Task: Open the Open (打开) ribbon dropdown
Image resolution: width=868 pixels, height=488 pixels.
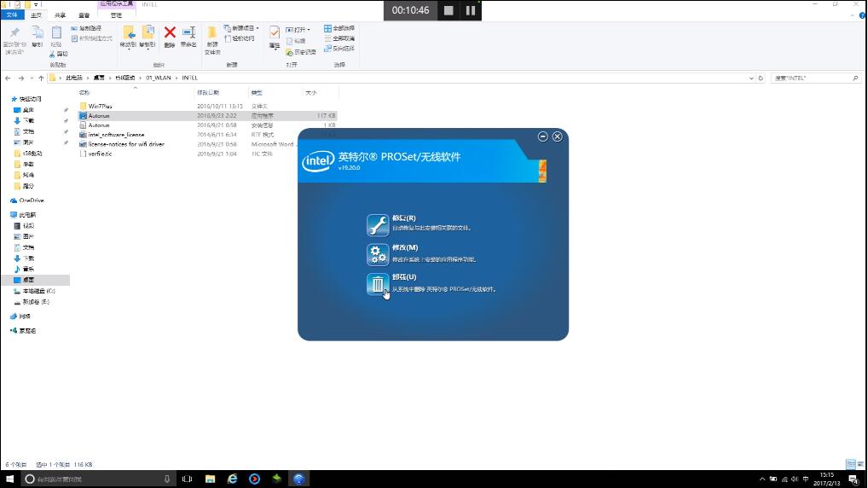Action: [298, 29]
